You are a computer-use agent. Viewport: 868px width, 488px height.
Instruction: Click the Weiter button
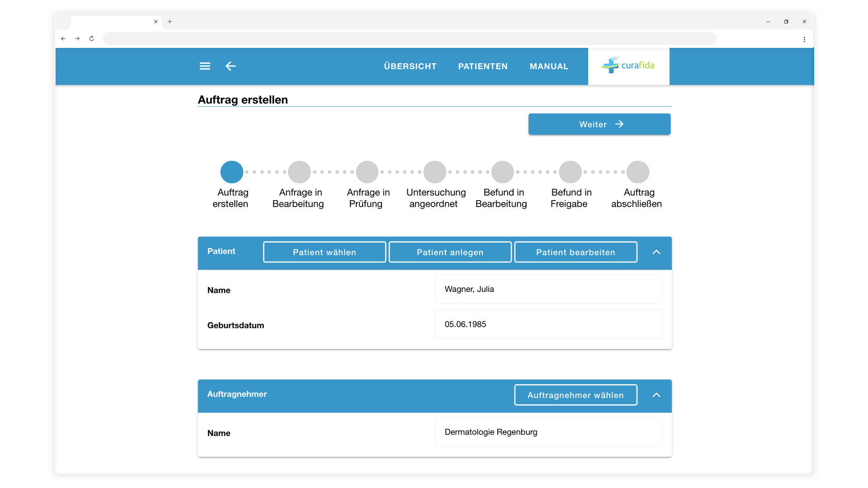coord(599,124)
